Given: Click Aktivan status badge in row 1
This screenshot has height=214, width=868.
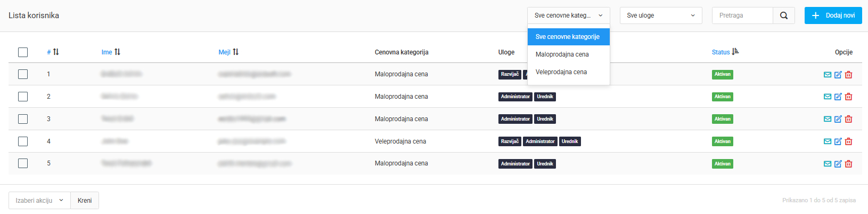Looking at the screenshot, I should point(723,75).
